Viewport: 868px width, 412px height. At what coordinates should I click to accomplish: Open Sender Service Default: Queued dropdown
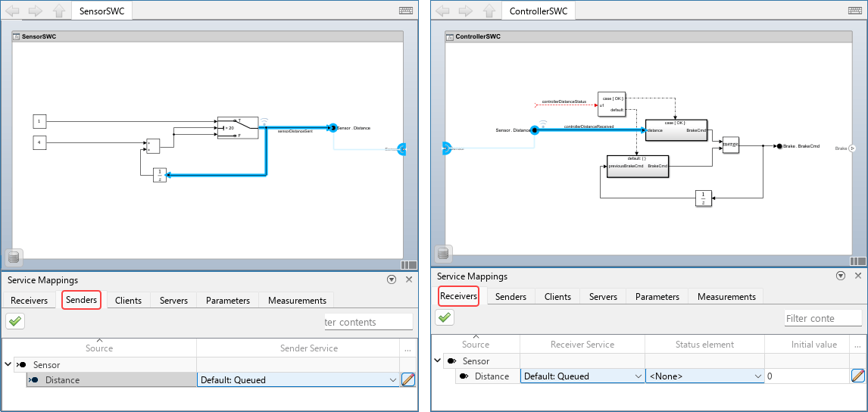(x=298, y=379)
